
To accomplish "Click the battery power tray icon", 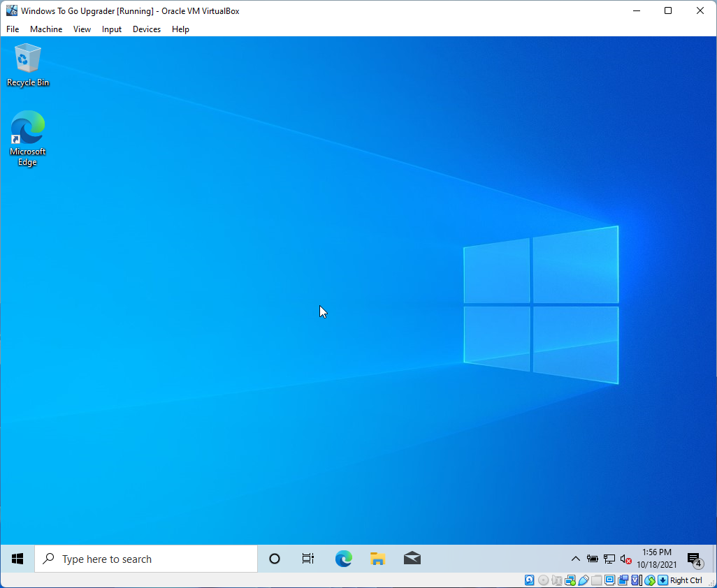I will (593, 559).
